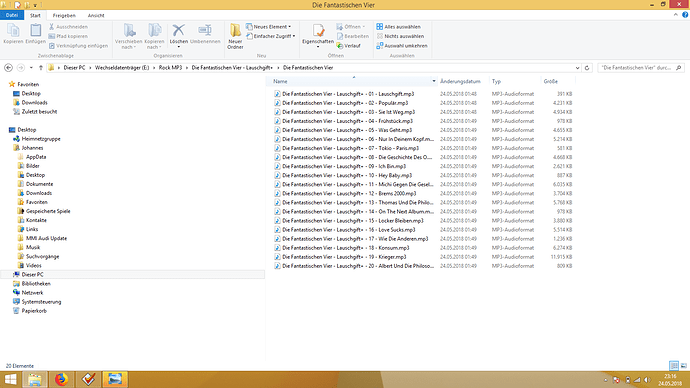Open the Verschieben nach menu
690x388 pixels.
pyautogui.click(x=128, y=36)
